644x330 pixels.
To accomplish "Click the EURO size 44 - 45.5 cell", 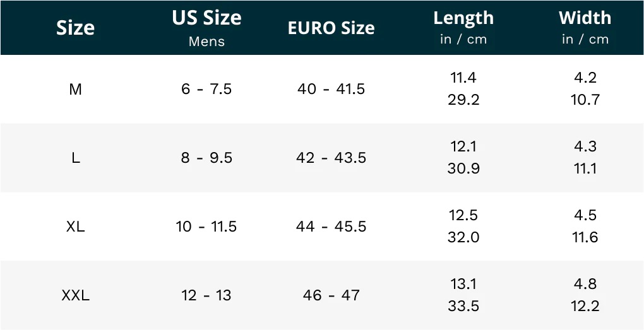I will [x=331, y=227].
